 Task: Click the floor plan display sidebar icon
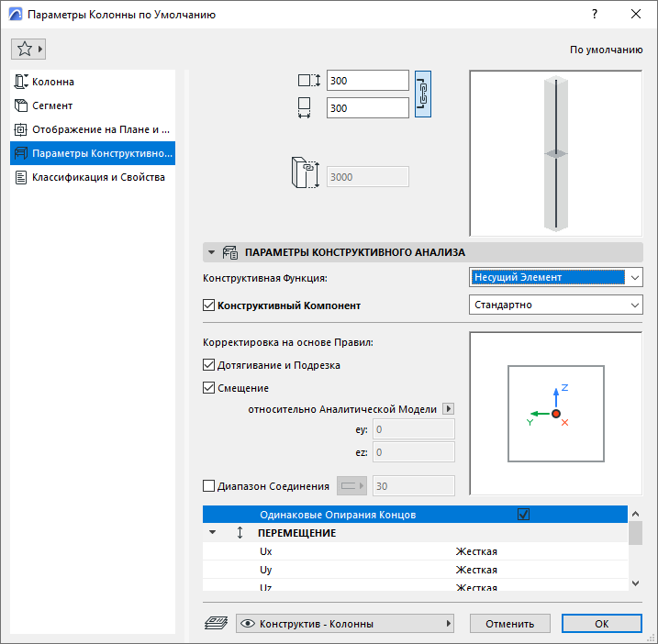coord(21,129)
